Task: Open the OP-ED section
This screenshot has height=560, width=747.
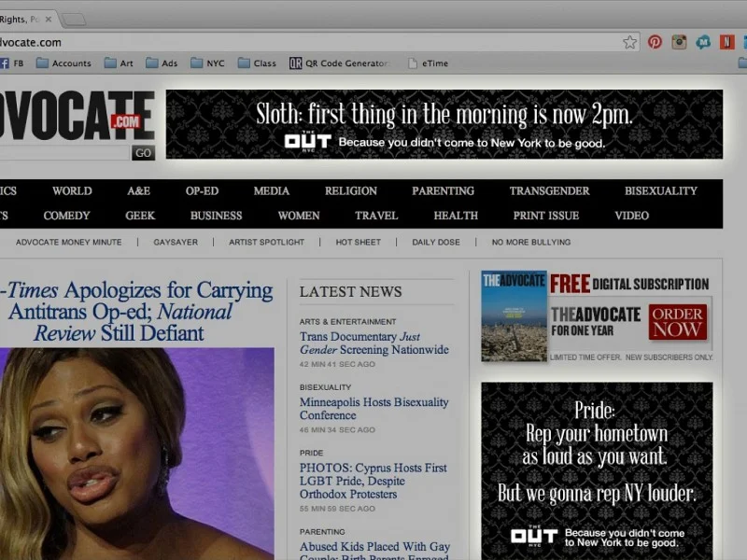Action: click(x=202, y=191)
